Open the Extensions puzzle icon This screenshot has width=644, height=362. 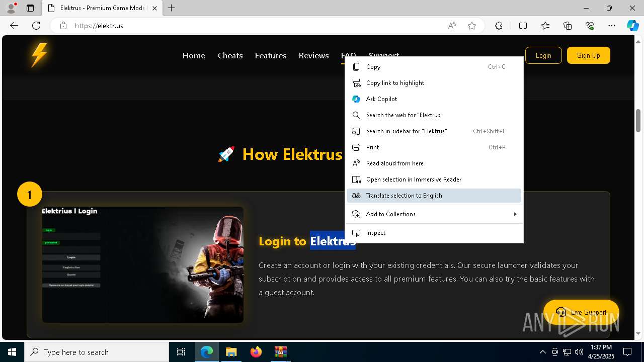pyautogui.click(x=499, y=26)
